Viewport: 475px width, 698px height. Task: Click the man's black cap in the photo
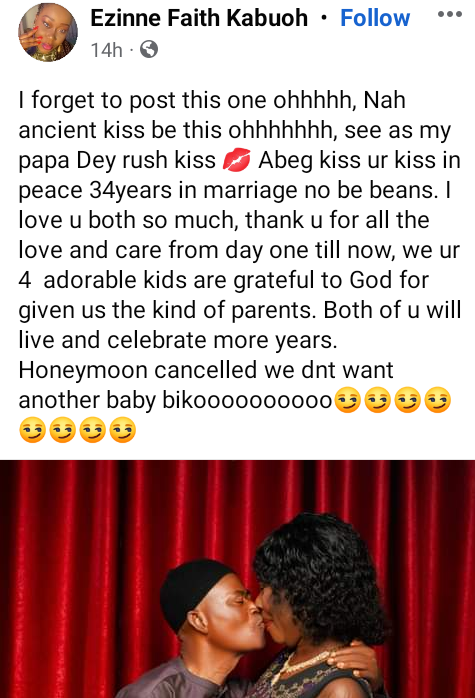194,588
